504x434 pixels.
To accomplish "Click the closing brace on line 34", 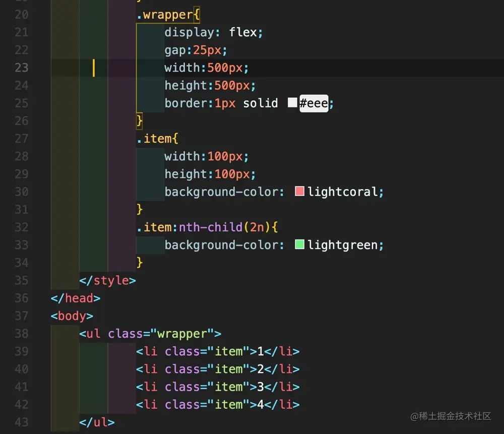I will point(140,263).
